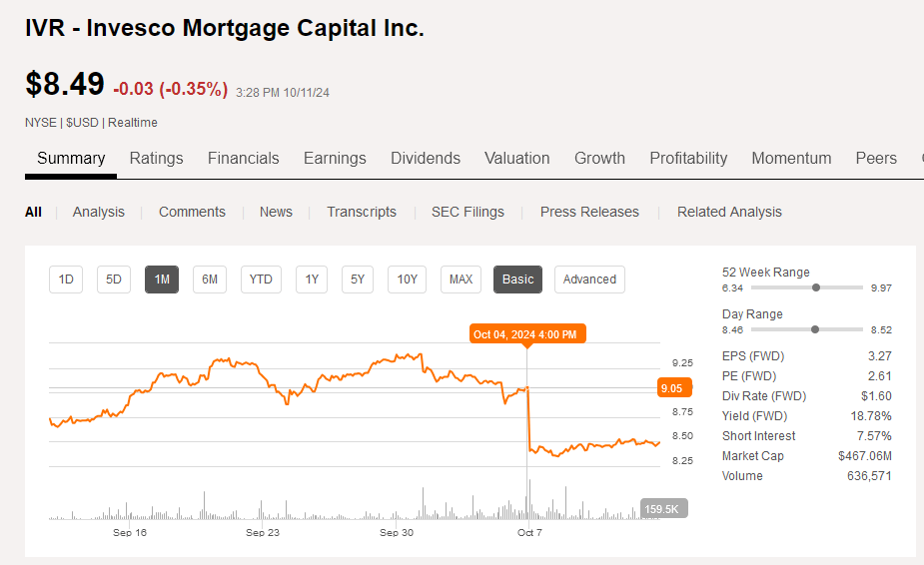Click the 52 Week Range slider marker

(x=816, y=287)
